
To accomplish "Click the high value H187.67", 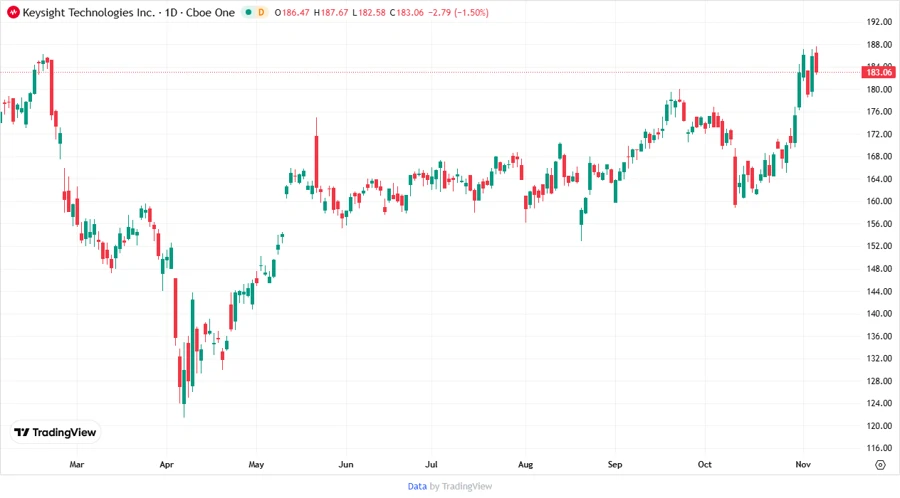I will (x=331, y=12).
